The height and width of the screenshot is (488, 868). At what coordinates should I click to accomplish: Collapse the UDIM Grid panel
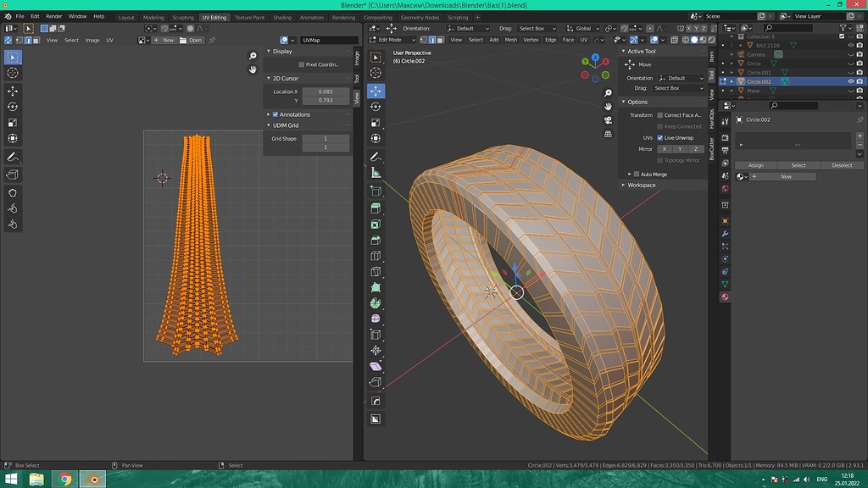269,125
